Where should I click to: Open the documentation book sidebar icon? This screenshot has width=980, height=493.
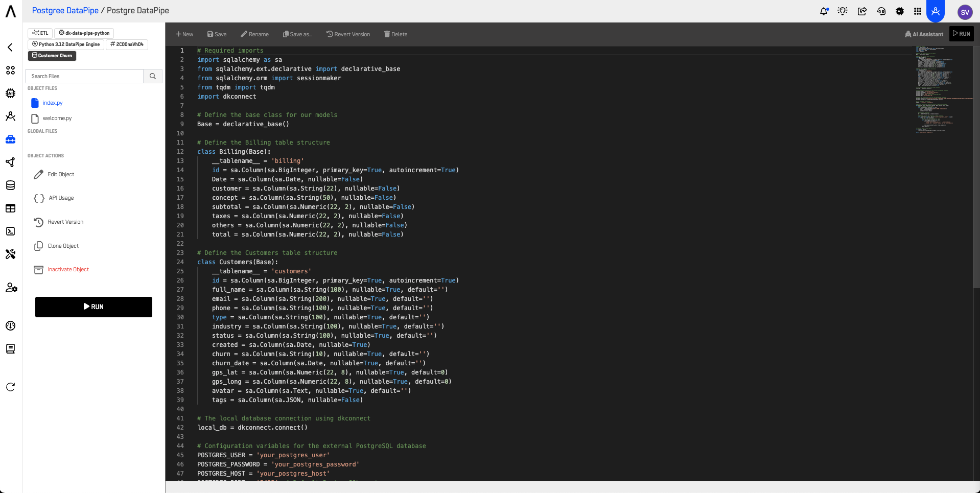point(10,349)
